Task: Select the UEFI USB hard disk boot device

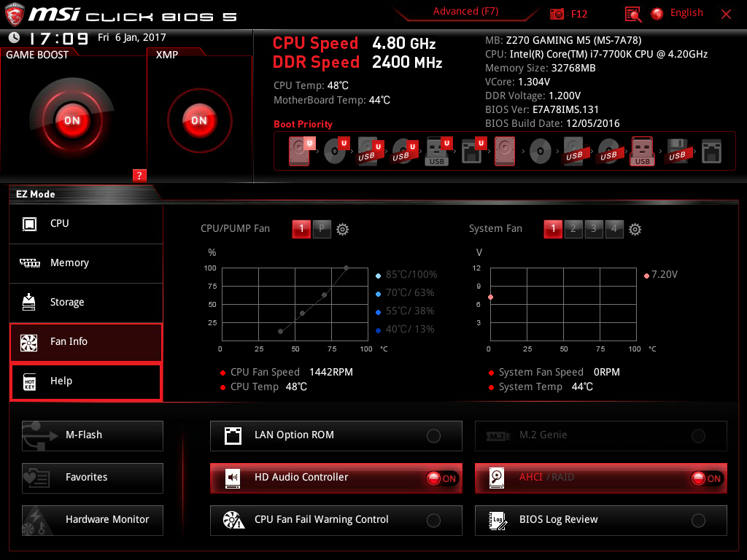Action: tap(370, 152)
